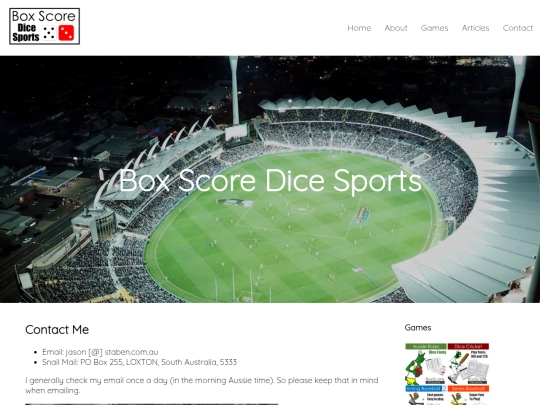Go to the About page
This screenshot has width=540, height=405.
(396, 28)
